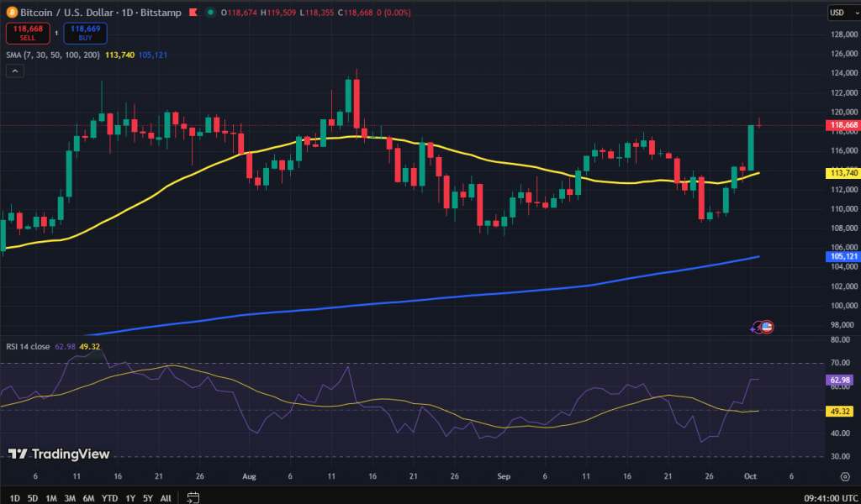Choose the 6M time range
The height and width of the screenshot is (504, 861).
(88, 498)
